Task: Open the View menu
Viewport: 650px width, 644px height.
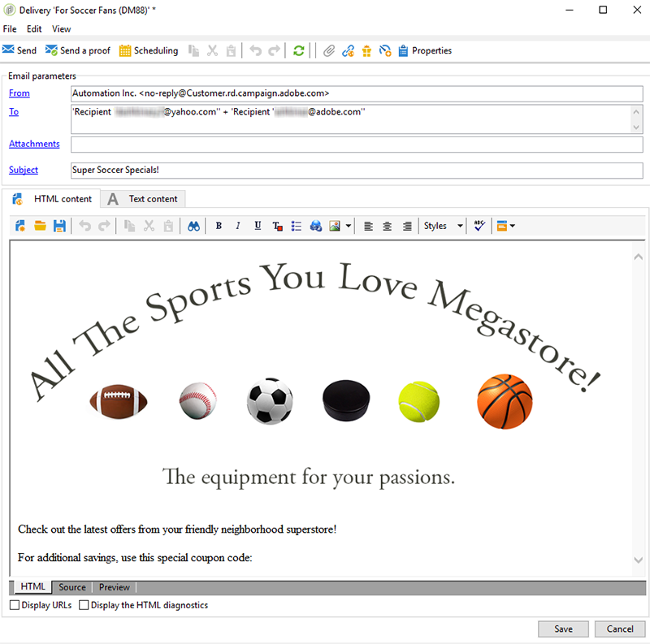Action: pos(62,29)
